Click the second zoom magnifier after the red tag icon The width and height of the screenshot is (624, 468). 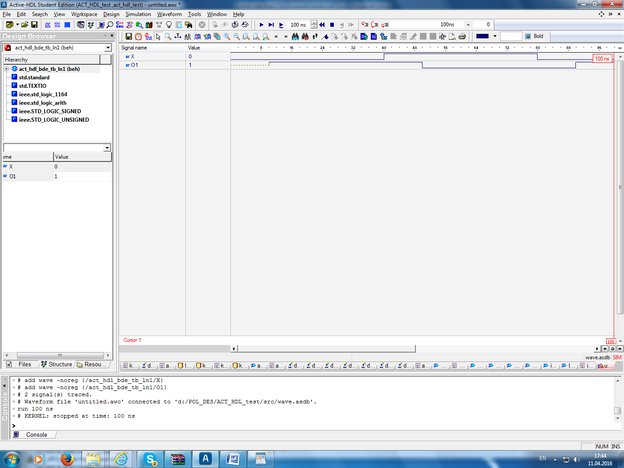point(237,37)
